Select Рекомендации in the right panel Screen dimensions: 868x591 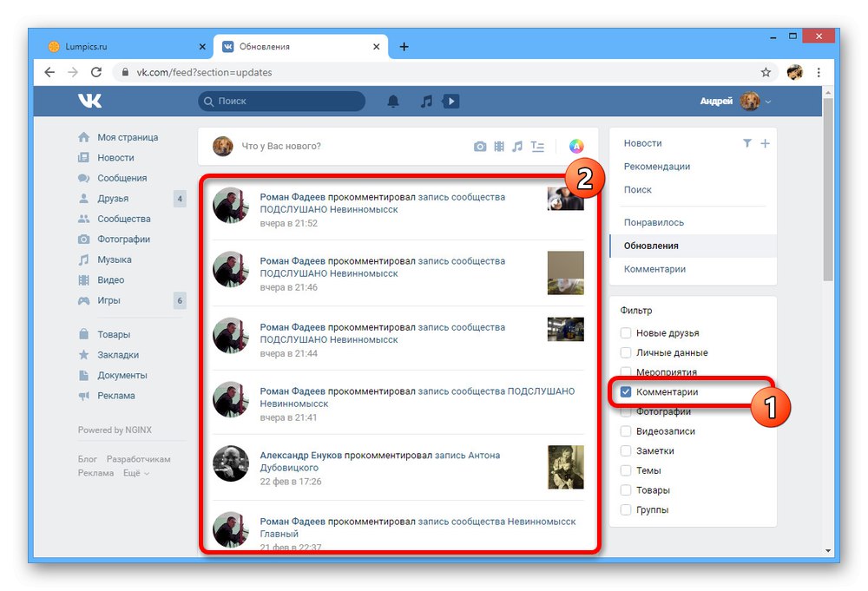click(656, 167)
